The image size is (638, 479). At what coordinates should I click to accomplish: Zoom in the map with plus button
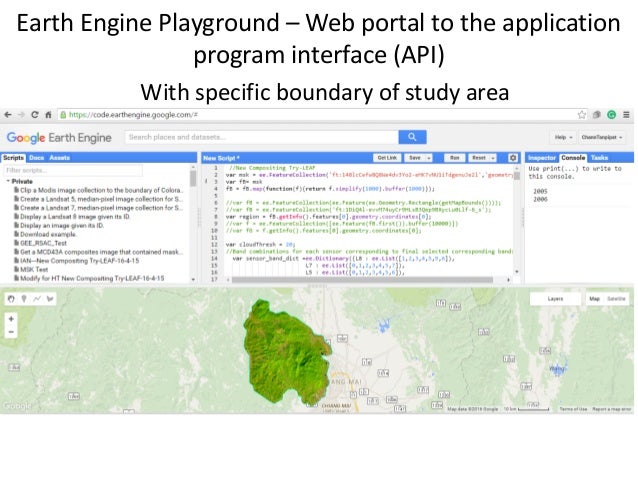pyautogui.click(x=11, y=319)
